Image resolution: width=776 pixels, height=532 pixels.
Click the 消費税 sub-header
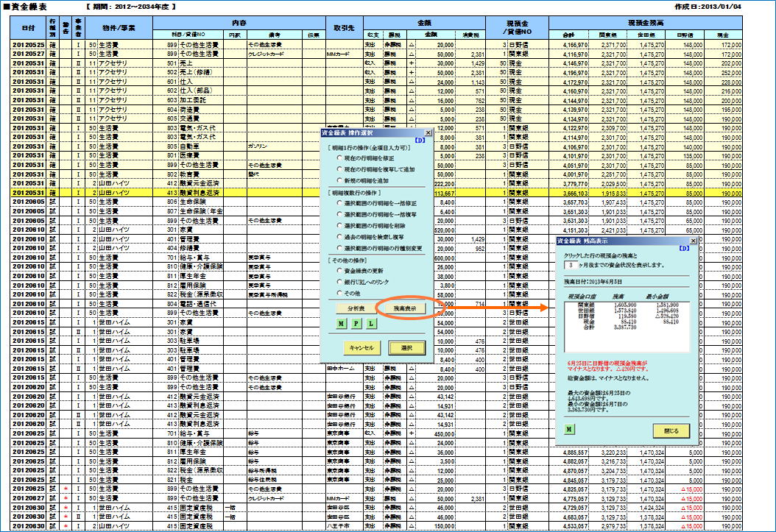(470, 35)
